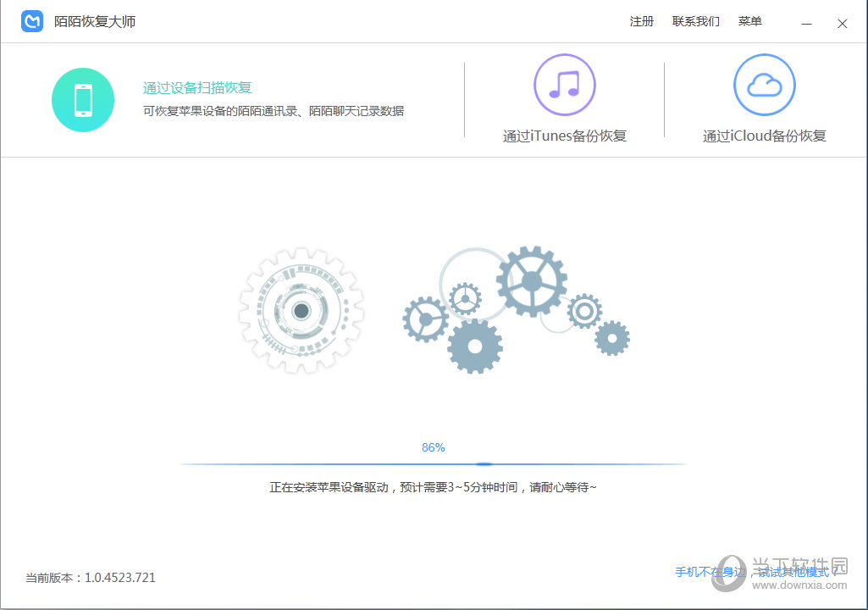Switch to 通过iTunes备份恢复 mode

coord(564,136)
